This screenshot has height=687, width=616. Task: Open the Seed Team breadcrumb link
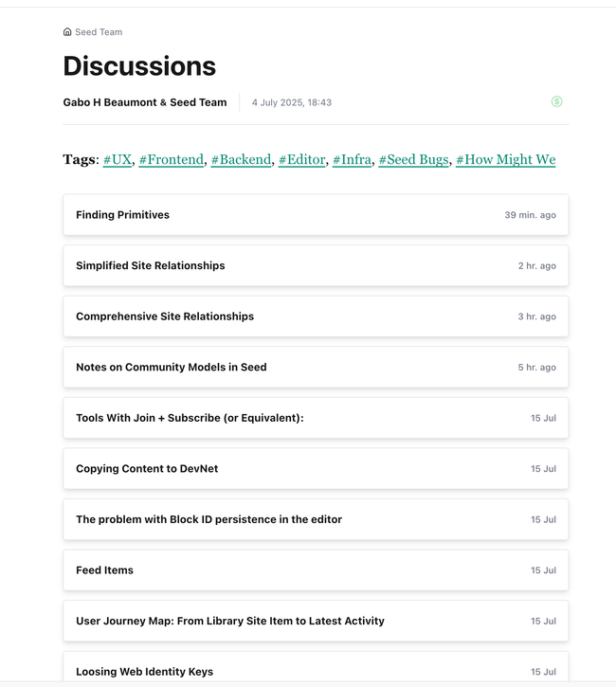99,32
